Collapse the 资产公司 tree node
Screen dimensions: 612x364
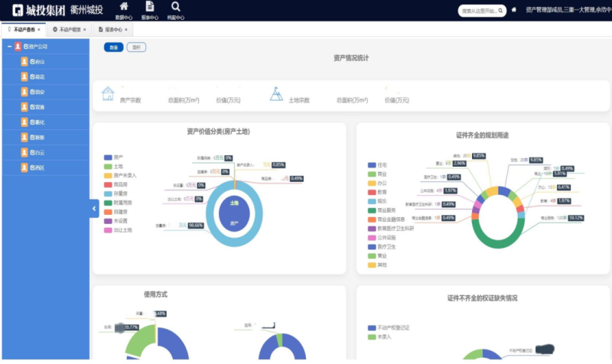tap(9, 47)
